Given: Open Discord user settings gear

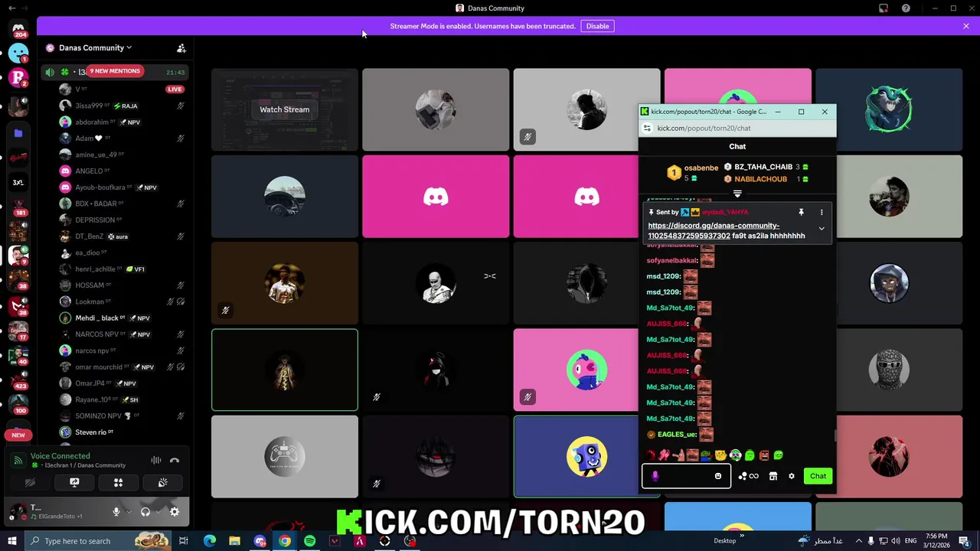Looking at the screenshot, I should pos(175,512).
